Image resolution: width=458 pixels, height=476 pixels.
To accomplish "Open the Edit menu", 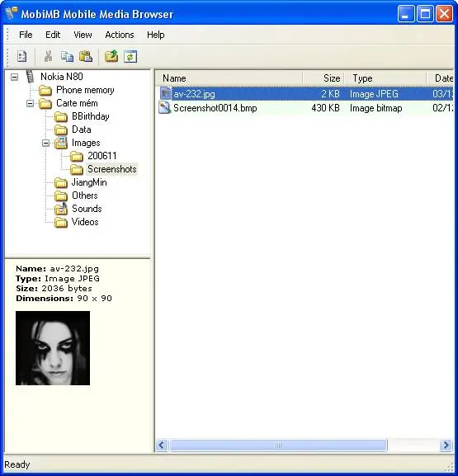I will (x=53, y=35).
